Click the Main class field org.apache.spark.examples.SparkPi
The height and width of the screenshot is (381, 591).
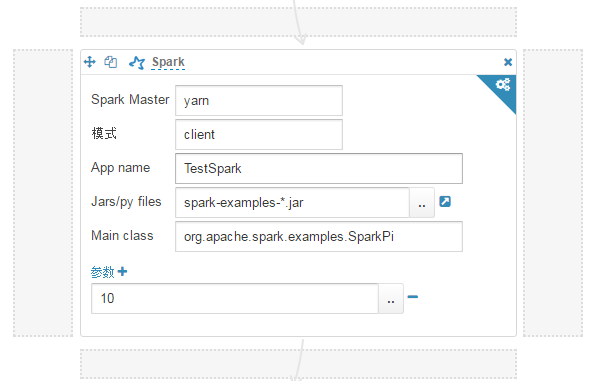click(319, 237)
